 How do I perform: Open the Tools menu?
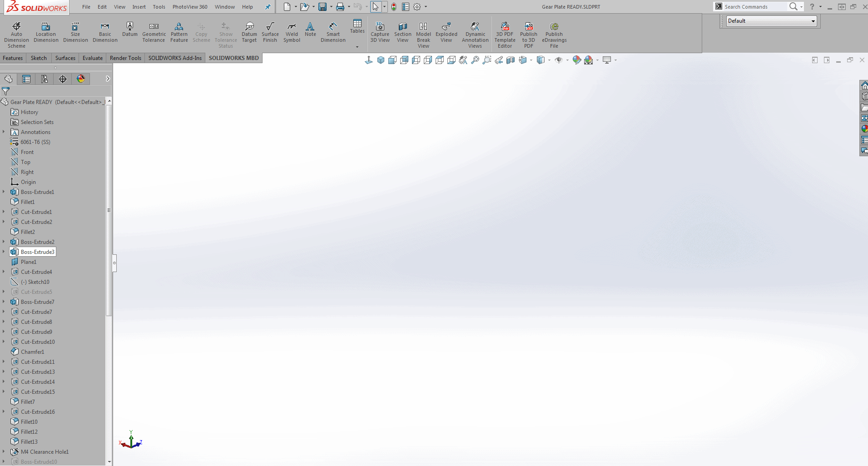coord(159,7)
